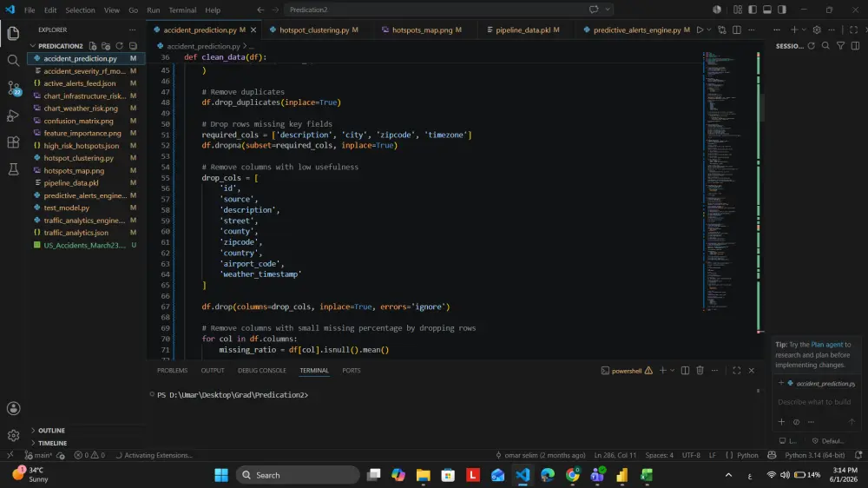Open the title bar Predication2 search box
The height and width of the screenshot is (488, 868).
(450, 10)
